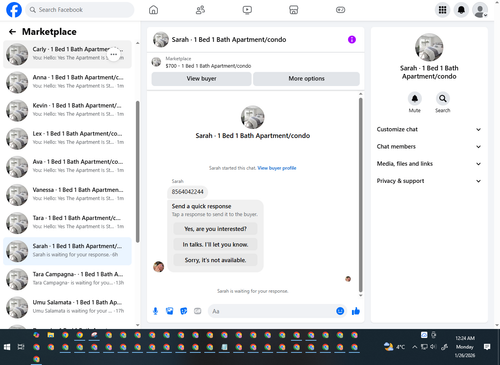Viewport: 500px width, 365px height.
Task: Send a thumbs-up like
Action: click(356, 311)
